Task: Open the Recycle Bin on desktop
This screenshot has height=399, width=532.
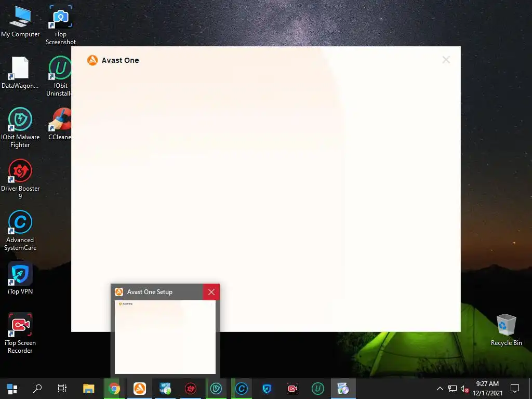Action: click(x=506, y=330)
